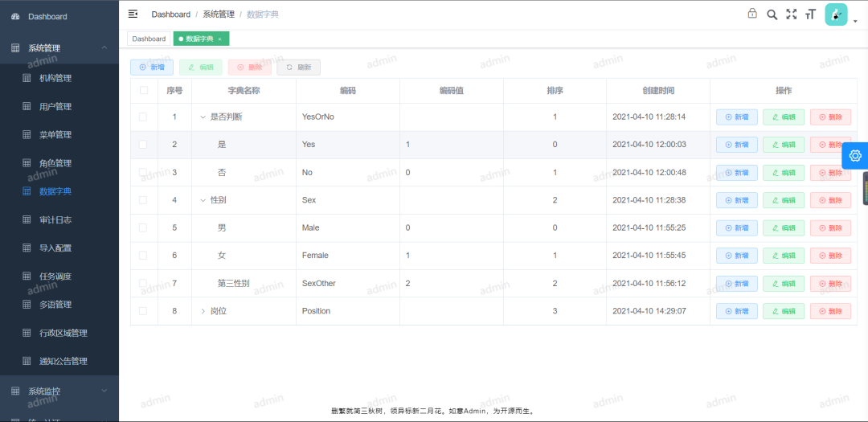Click the top toolbar 刷新 button
868x422 pixels.
[x=299, y=68]
